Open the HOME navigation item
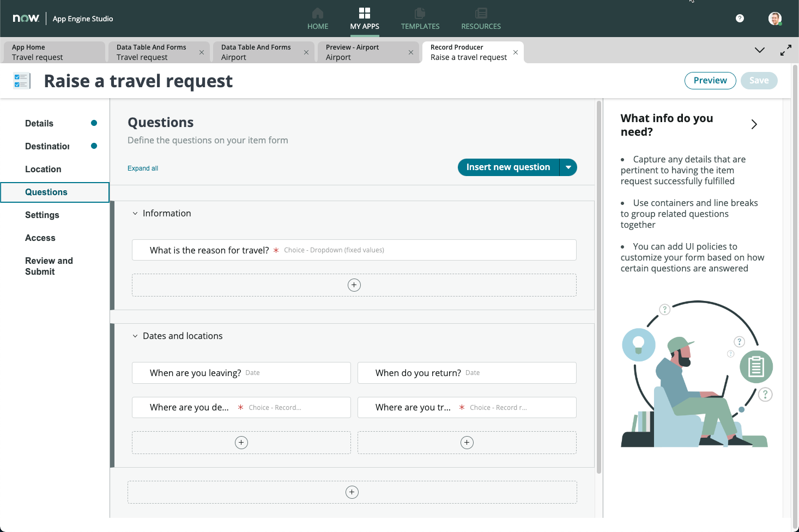This screenshot has width=799, height=532. (318, 19)
